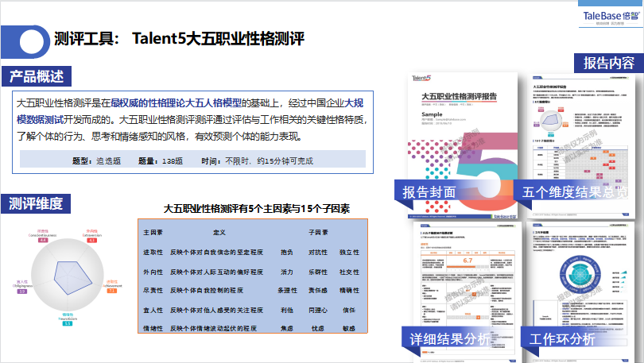Click the 外向性 row label
Screen dimensions: 644x363
(153, 272)
